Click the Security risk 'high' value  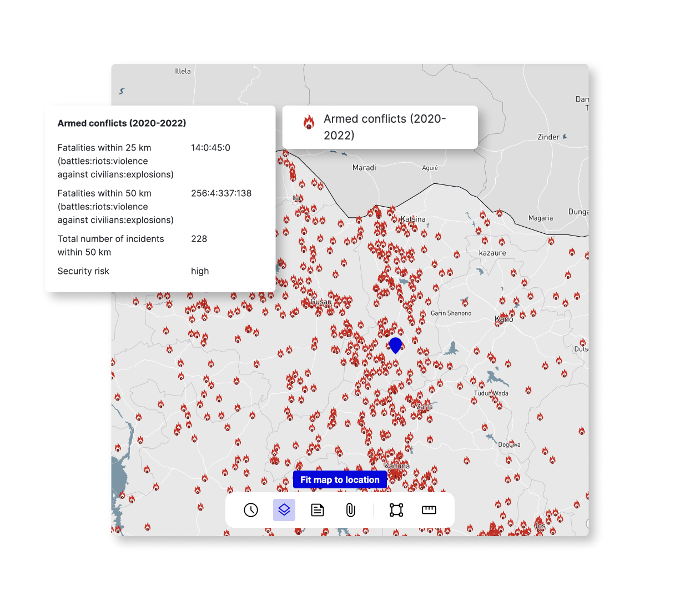tap(200, 271)
